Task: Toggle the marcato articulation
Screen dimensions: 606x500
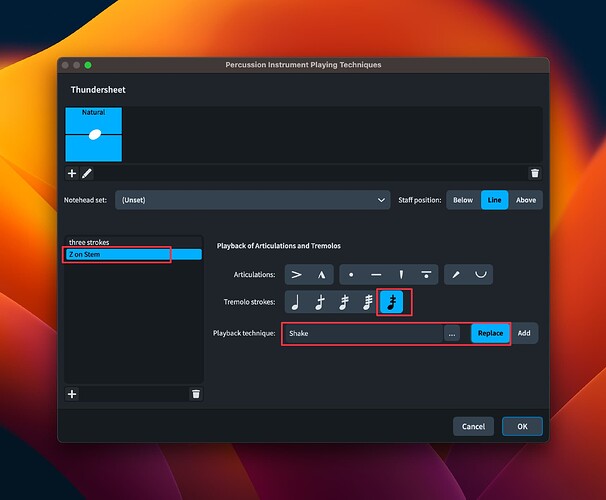Action: tap(322, 275)
